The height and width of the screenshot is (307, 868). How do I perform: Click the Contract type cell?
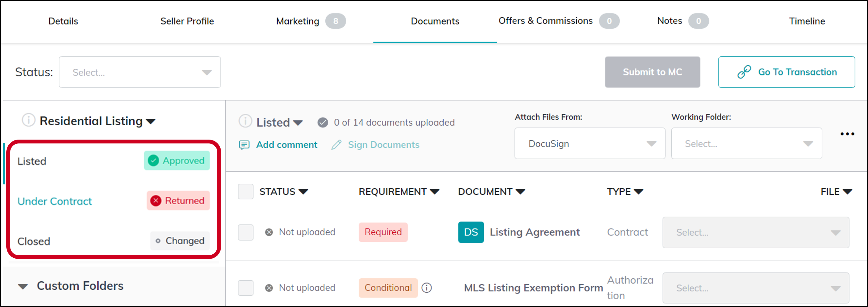point(627,232)
